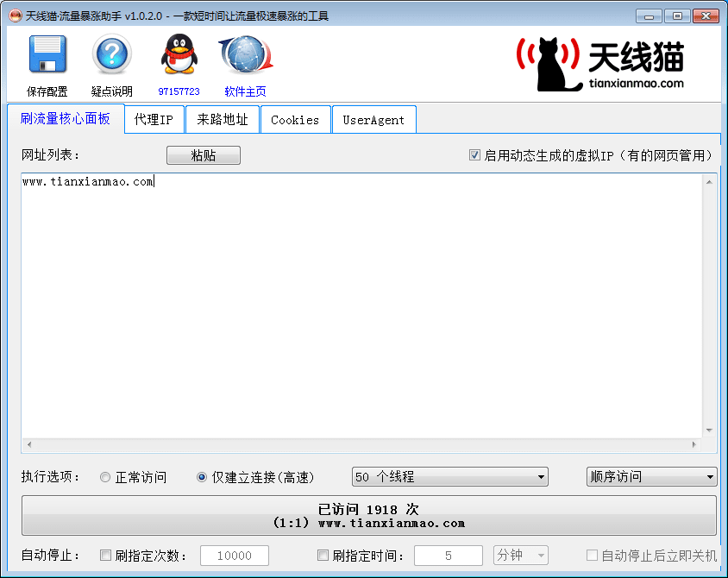Click the 执行选项 label

[x=50, y=477]
